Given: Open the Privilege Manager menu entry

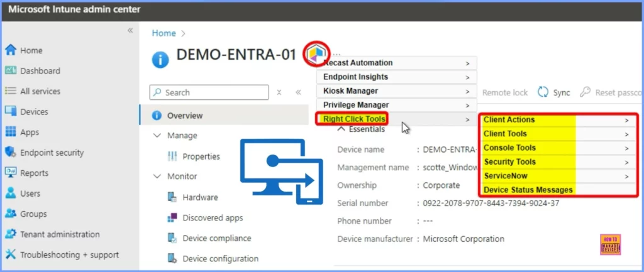Looking at the screenshot, I should click(x=396, y=105).
